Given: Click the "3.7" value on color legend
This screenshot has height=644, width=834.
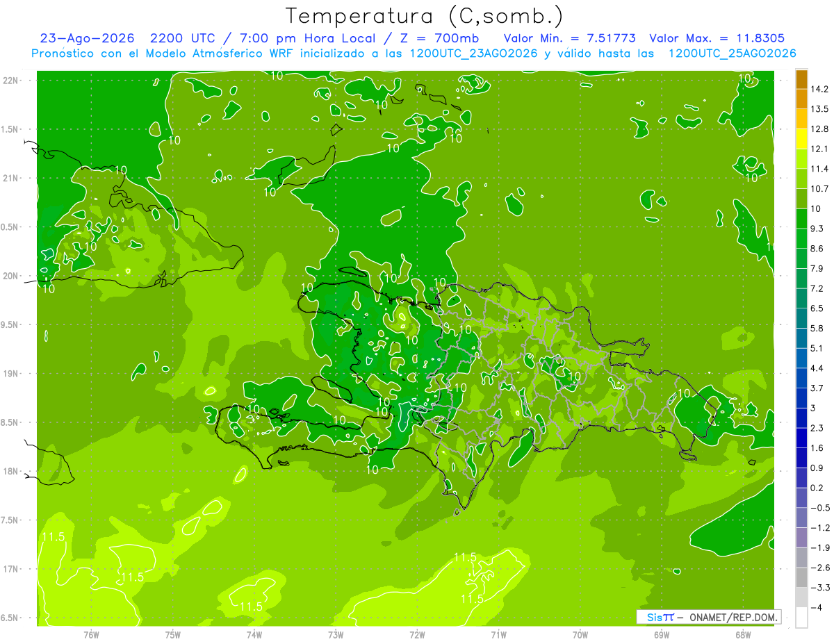Looking at the screenshot, I should [x=818, y=388].
